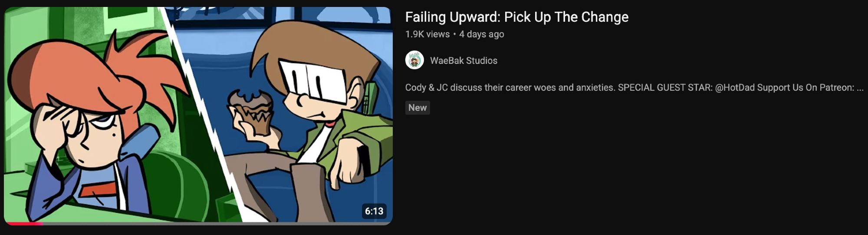This screenshot has height=235, width=868.
Task: Click the orange-haired character in the thumbnail
Action: tap(87, 126)
